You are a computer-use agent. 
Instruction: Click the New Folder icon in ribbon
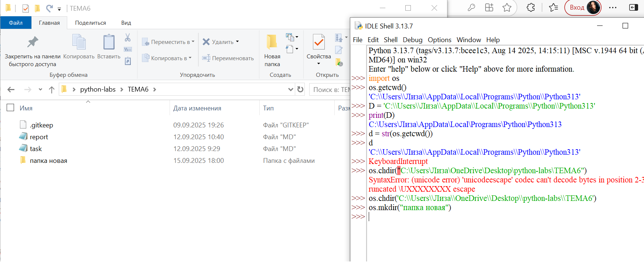pos(272,42)
